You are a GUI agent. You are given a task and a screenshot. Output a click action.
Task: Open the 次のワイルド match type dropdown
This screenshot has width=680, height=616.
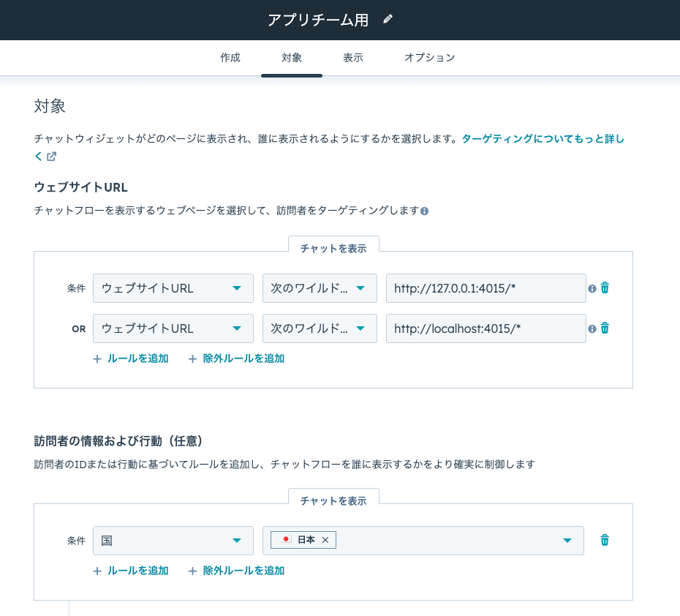(x=320, y=288)
